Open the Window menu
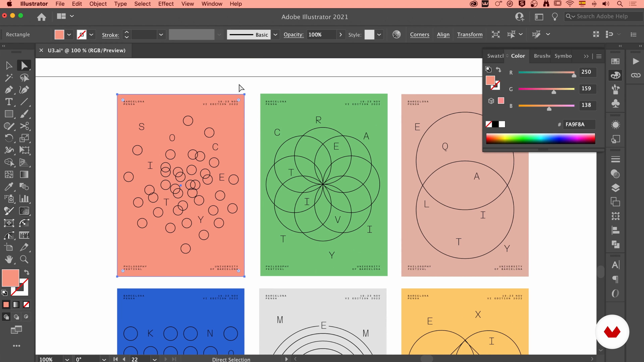644x362 pixels. [x=212, y=4]
